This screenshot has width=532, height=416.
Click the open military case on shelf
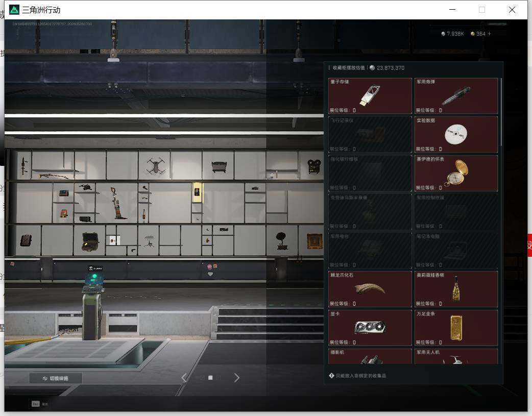click(x=90, y=241)
